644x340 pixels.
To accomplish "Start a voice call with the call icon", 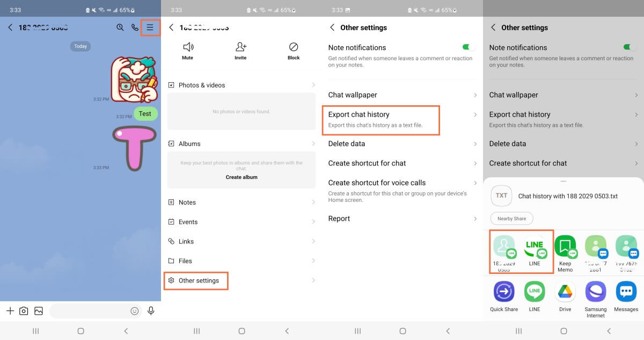I will pos(135,27).
